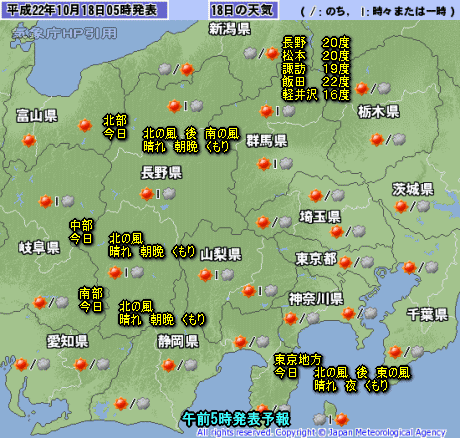Click the 中部 今日 region heading
The width and height of the screenshot is (460, 438).
[x=81, y=232]
